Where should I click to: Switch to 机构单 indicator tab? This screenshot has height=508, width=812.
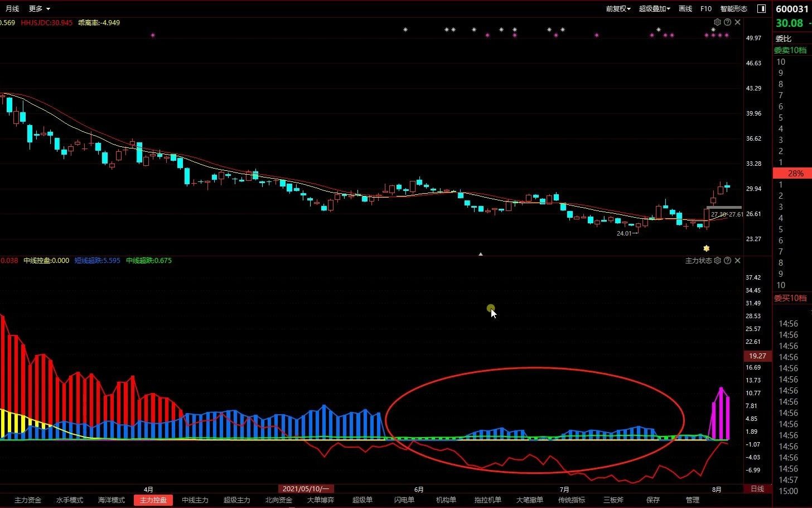point(446,500)
